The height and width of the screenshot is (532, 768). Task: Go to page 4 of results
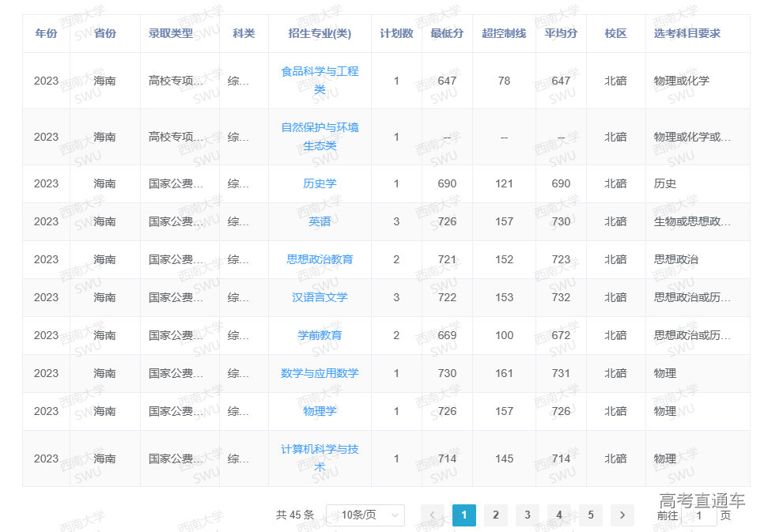(559, 515)
